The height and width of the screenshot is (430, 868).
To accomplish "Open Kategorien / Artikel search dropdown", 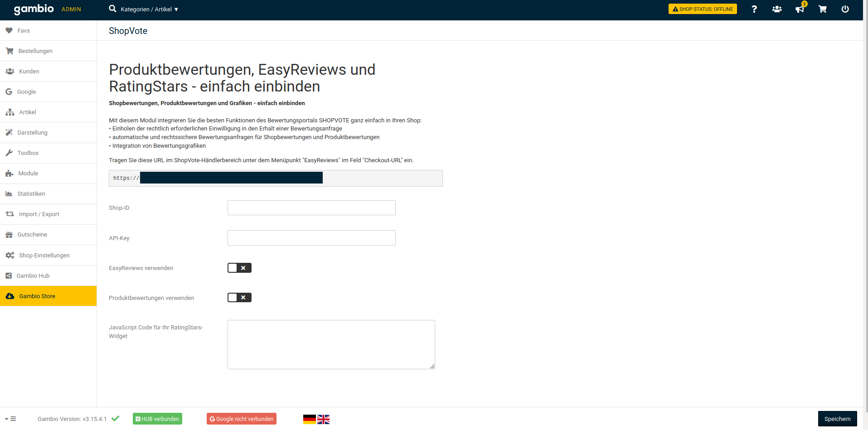I will (150, 10).
